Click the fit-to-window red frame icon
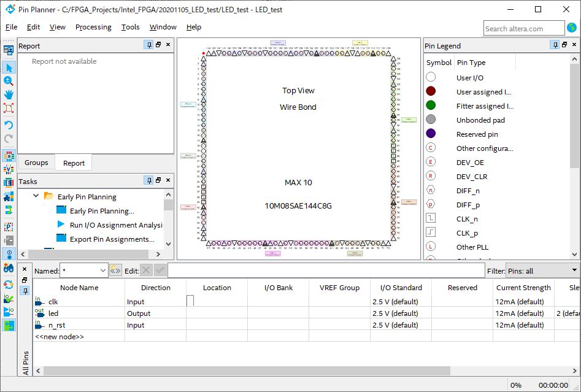The image size is (581, 392). [9, 108]
